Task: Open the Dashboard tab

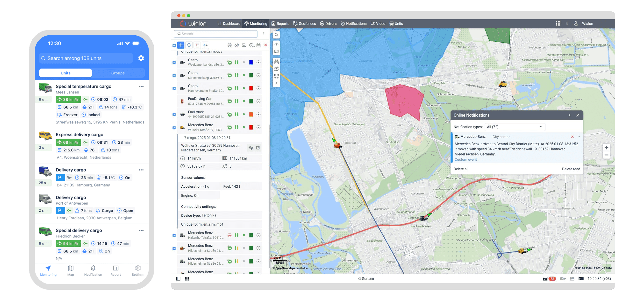Action: click(x=229, y=23)
